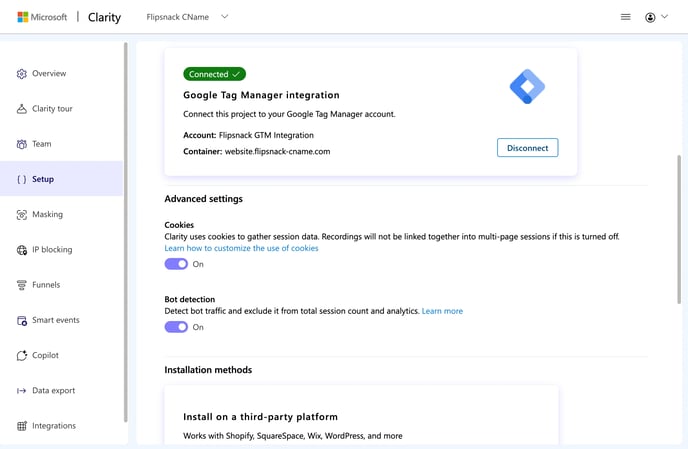
Task: Expand the account chevron next to avatar
Action: tap(664, 17)
